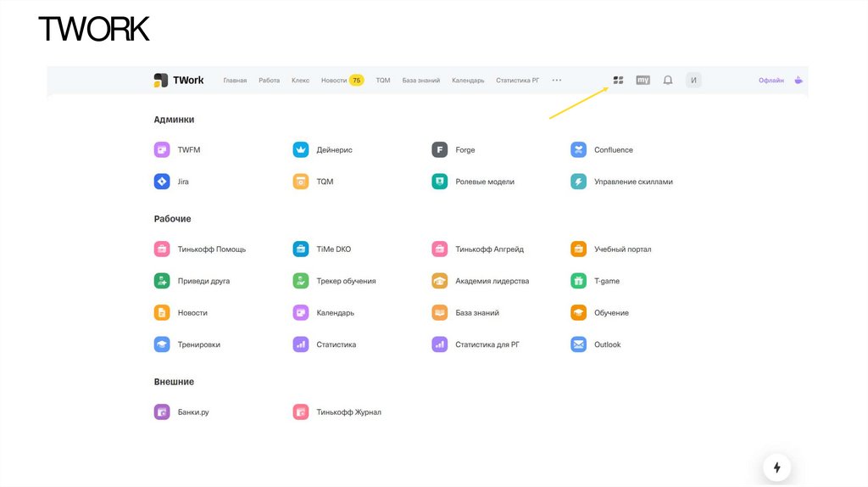Click the Новости app icon in Рабочие
868x487 pixels.
coord(162,312)
